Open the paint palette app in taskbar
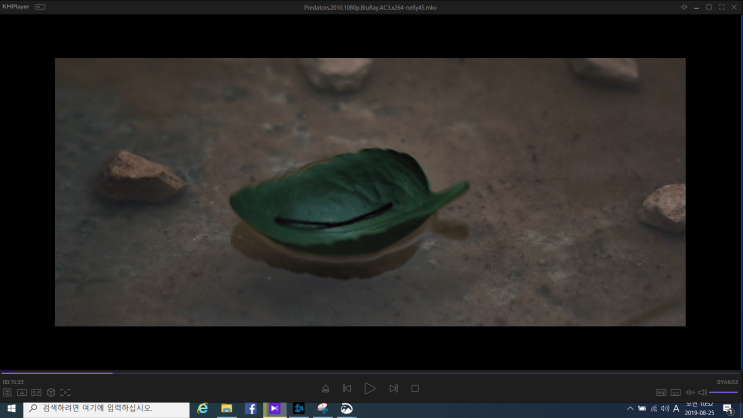 coord(323,409)
